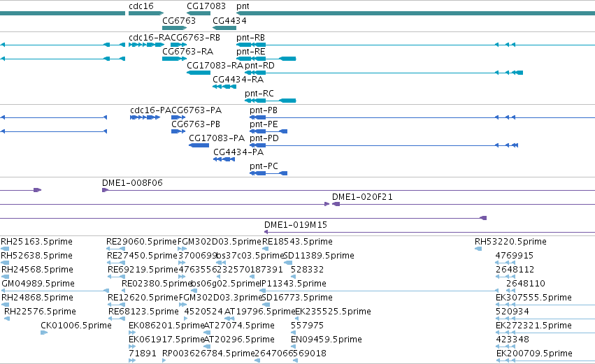This screenshot has width=595, height=364.
Task: Click EST label RE29060.5prime
Action: [x=141, y=242]
